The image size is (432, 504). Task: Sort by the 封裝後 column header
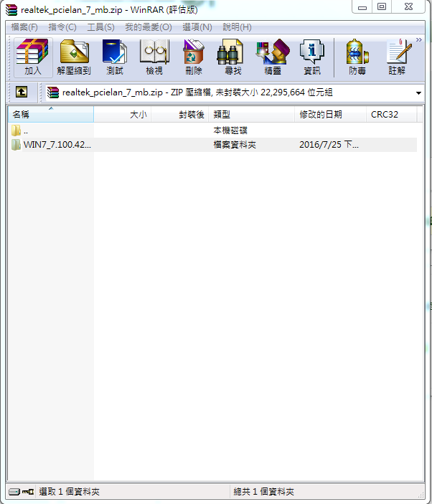coord(180,115)
